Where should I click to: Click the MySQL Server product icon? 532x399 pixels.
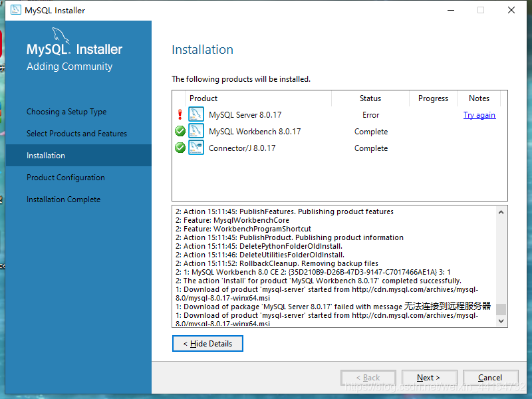pyautogui.click(x=196, y=114)
